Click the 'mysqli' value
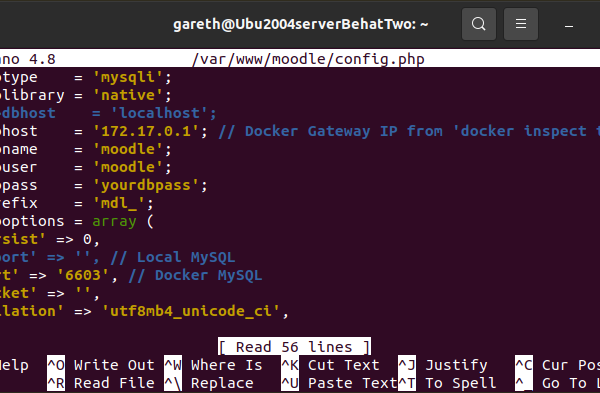600x393 pixels. (x=128, y=77)
